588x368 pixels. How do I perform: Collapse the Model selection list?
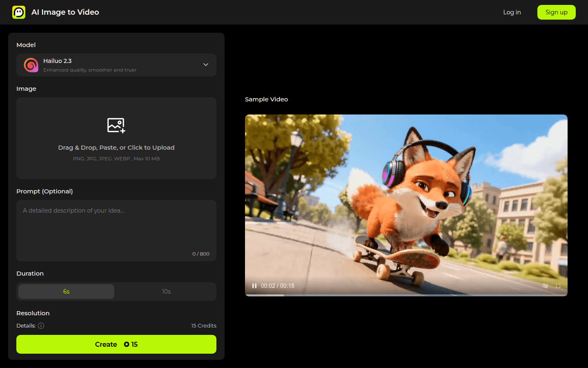click(x=206, y=65)
